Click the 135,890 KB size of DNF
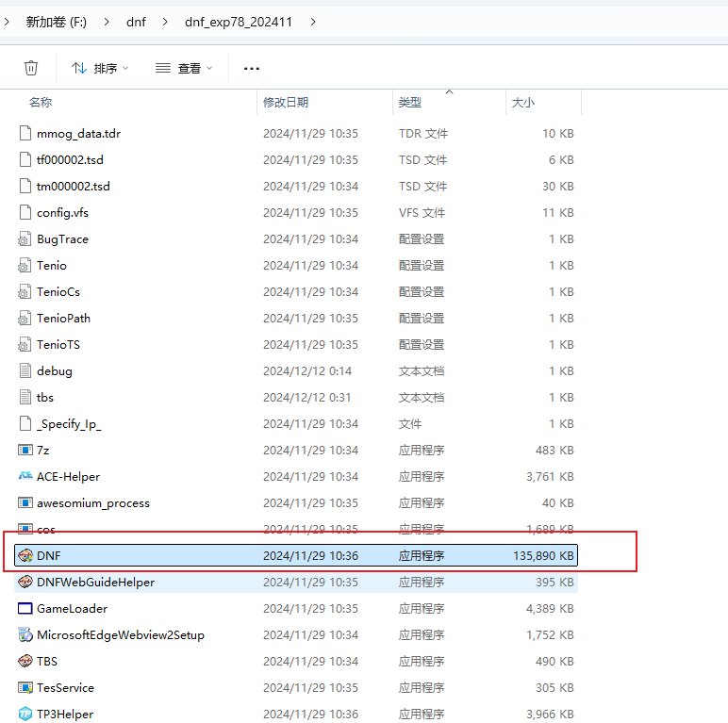Image resolution: width=728 pixels, height=723 pixels. (543, 555)
